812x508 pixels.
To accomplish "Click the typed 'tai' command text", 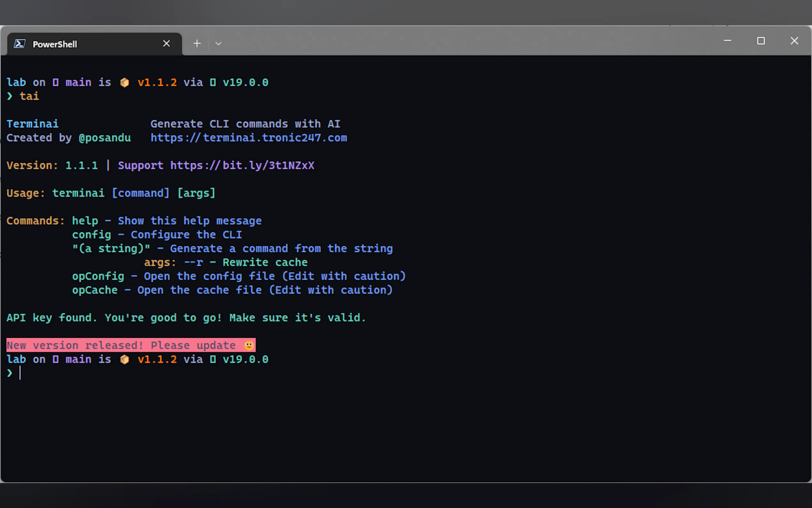I will coord(29,96).
